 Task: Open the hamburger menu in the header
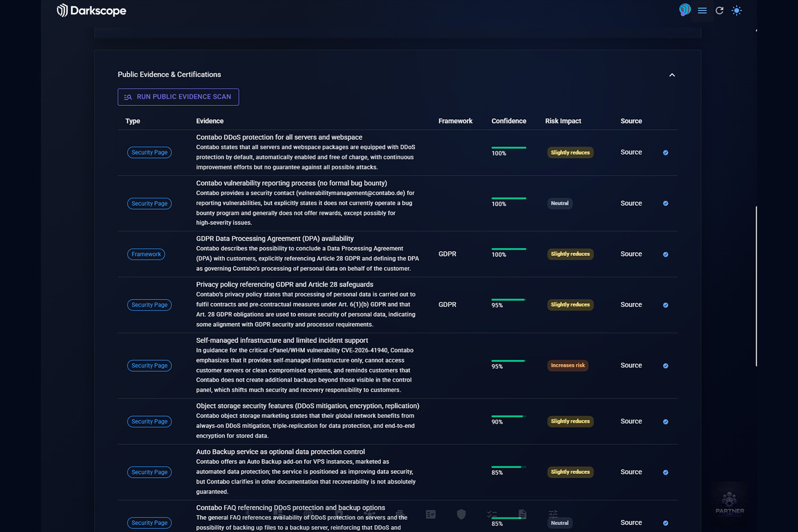[x=702, y=11]
